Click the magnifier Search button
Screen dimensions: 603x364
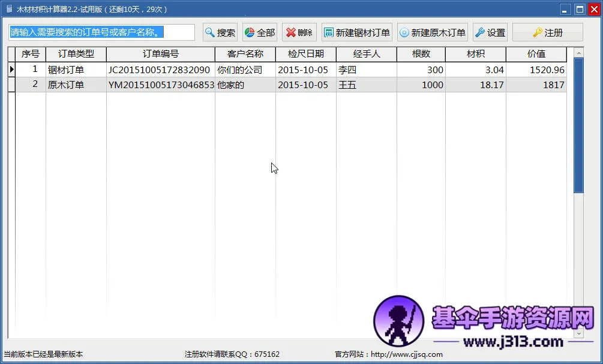(220, 32)
